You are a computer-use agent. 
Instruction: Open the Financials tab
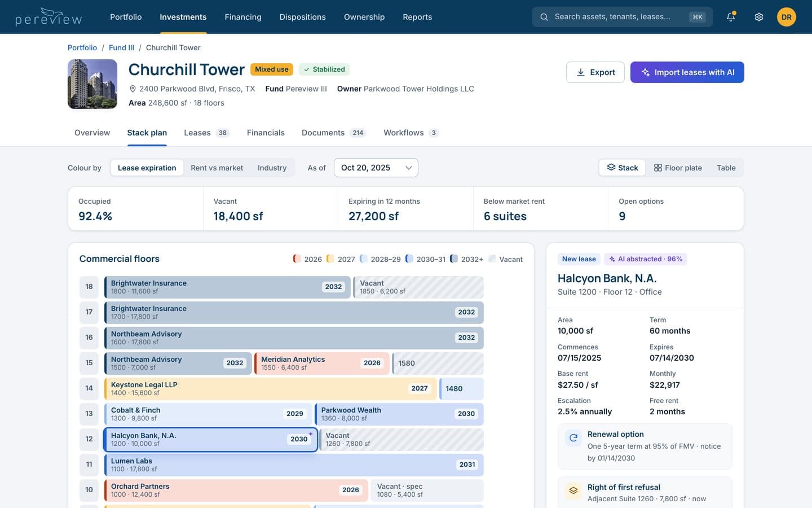266,133
